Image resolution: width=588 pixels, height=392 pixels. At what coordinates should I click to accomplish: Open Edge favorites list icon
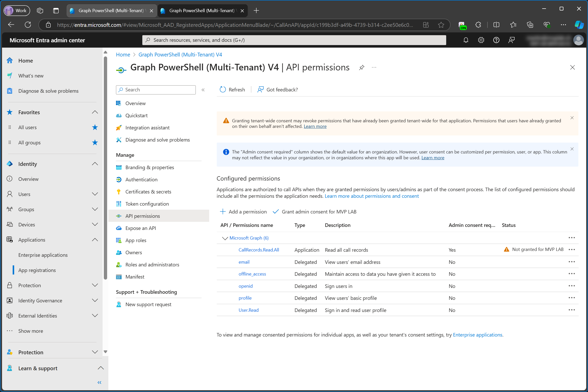pos(513,25)
